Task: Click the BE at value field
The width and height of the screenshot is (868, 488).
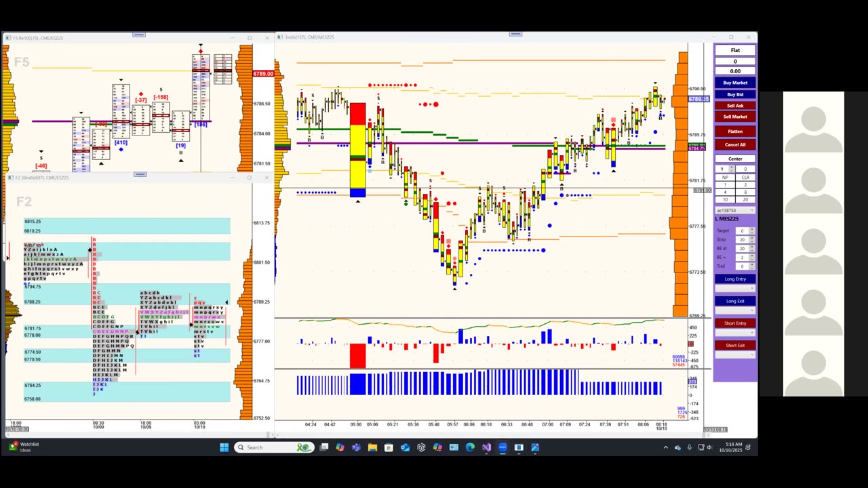Action: click(x=742, y=249)
